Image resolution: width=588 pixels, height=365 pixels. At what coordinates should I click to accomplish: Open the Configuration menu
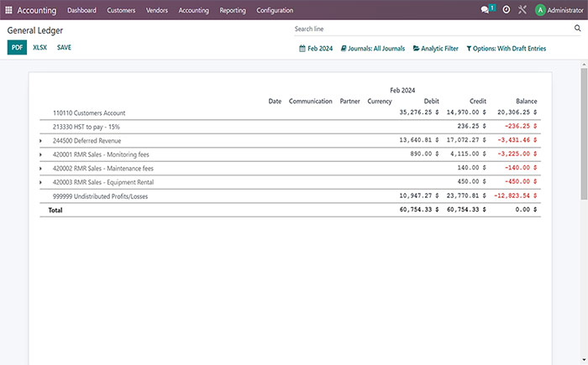(275, 10)
